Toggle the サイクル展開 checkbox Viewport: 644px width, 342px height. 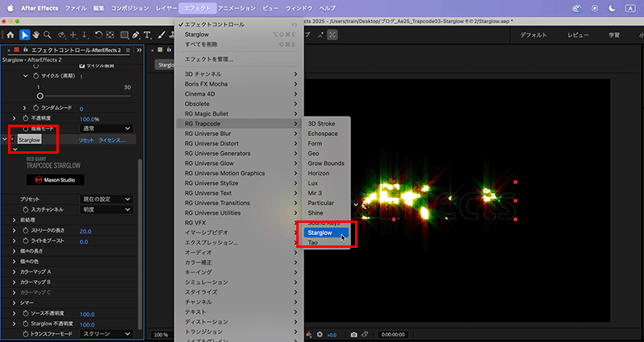point(82,66)
